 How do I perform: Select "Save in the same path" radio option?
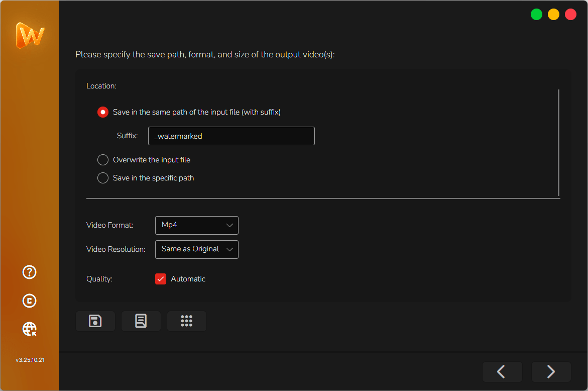(103, 112)
